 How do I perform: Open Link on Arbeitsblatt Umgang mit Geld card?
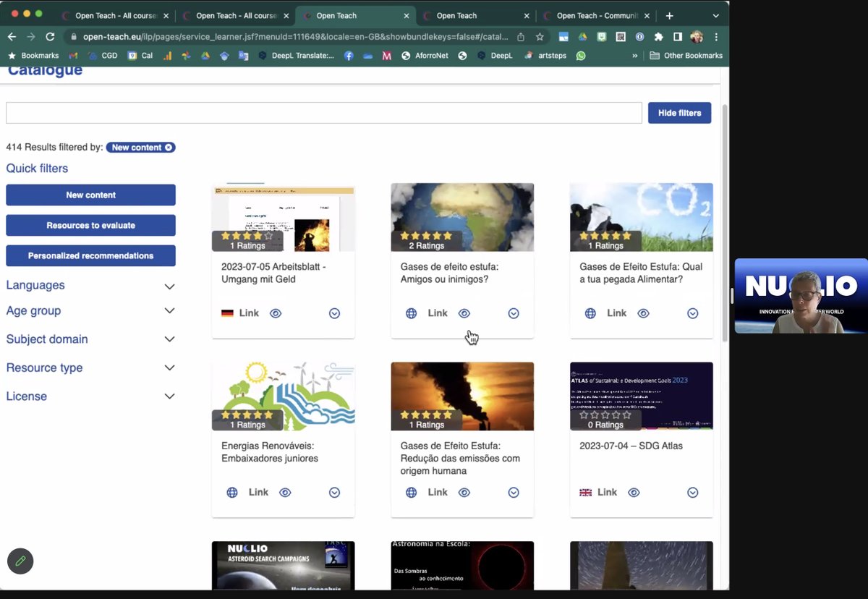point(249,313)
